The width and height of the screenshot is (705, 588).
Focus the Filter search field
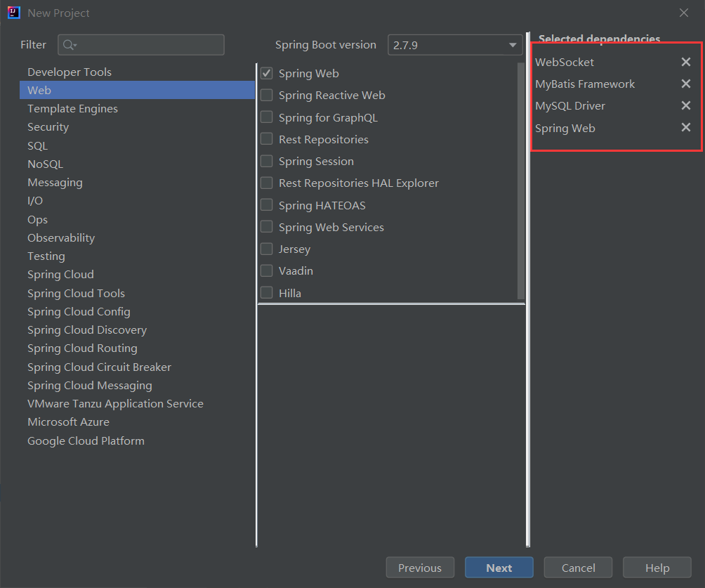tap(141, 45)
